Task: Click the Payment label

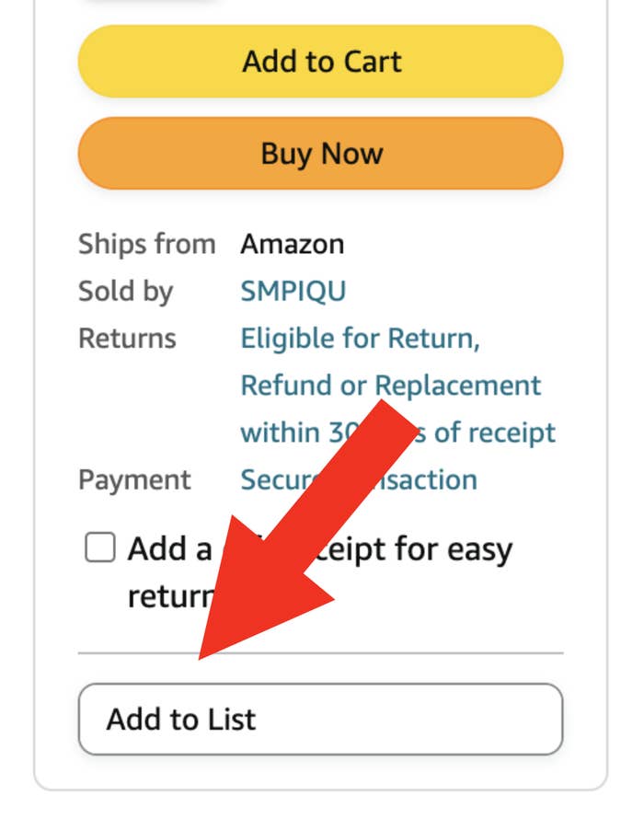Action: [134, 480]
